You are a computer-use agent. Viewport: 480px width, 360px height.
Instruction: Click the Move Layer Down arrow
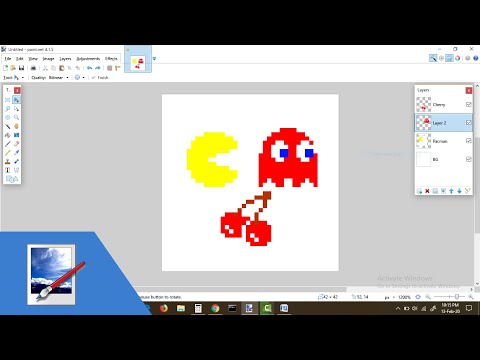[459, 191]
